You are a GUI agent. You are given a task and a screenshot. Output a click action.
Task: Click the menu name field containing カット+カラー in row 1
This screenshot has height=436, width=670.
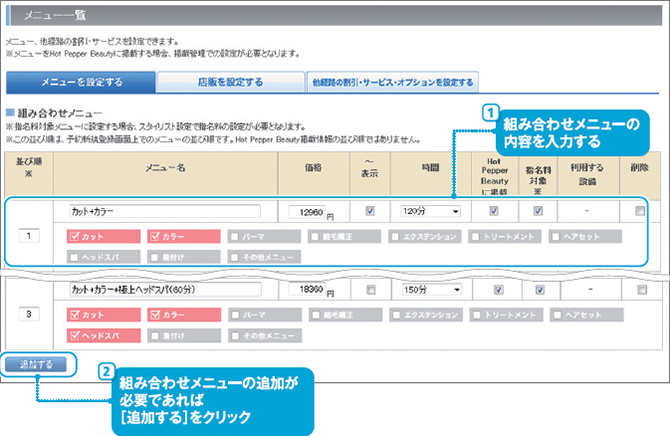(164, 212)
